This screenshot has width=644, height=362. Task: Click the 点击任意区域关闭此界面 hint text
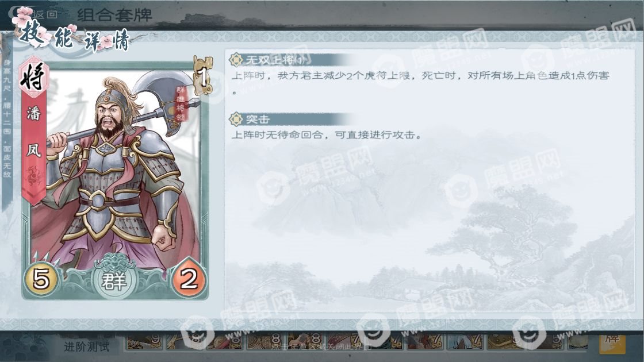click(321, 346)
